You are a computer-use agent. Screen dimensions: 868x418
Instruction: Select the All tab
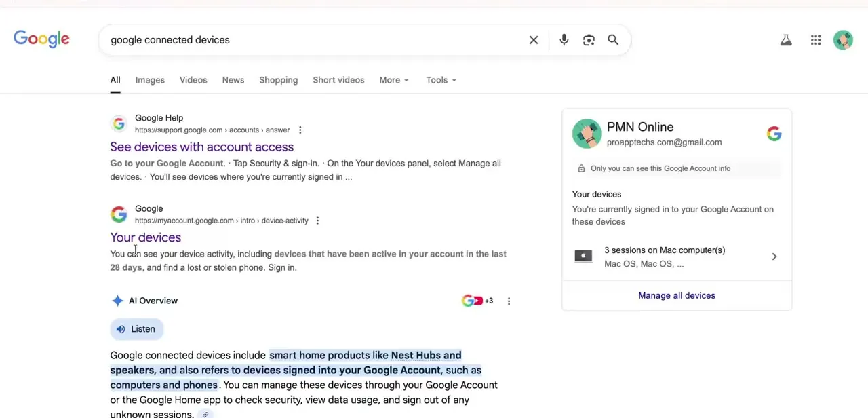coord(115,80)
